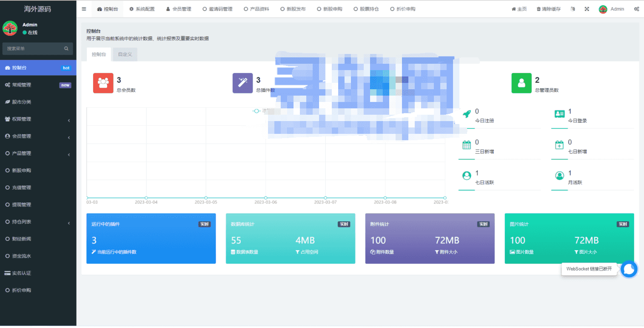Open the 常规管理 sidebar menu
Viewport: 644px width, 328px height.
click(38, 85)
